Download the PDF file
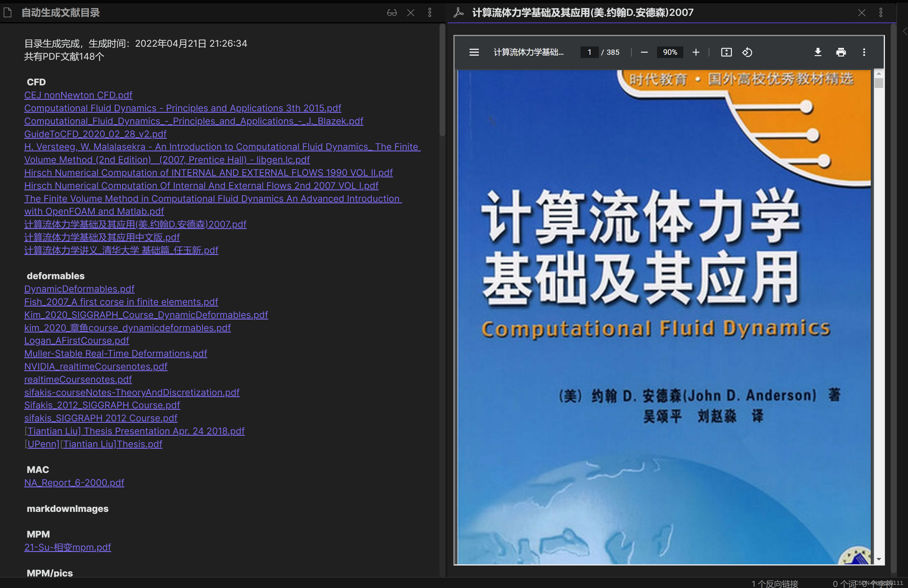 (818, 52)
